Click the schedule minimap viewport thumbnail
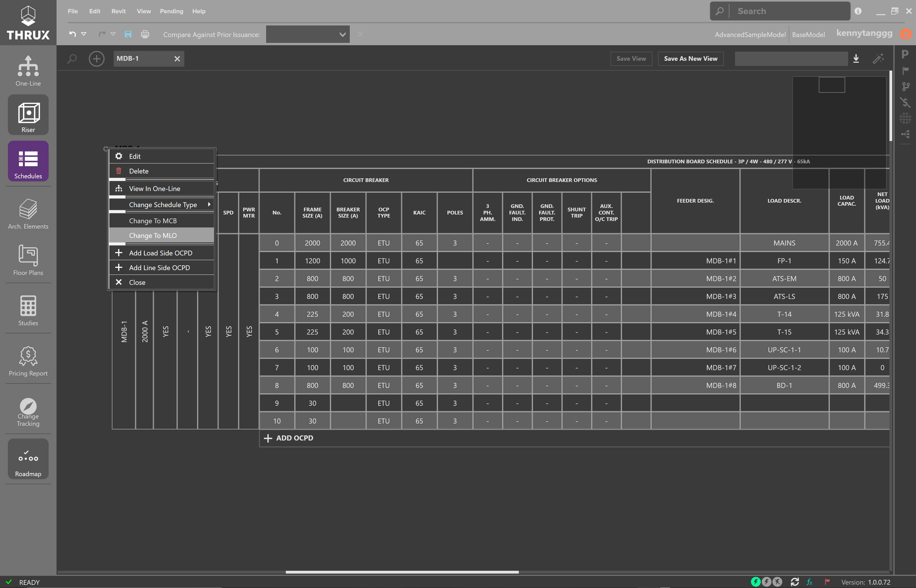The image size is (916, 588). [x=831, y=84]
